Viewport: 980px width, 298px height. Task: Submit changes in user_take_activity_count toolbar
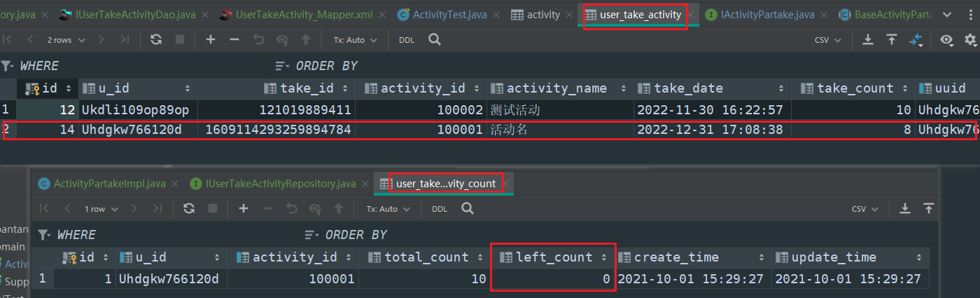(x=339, y=208)
